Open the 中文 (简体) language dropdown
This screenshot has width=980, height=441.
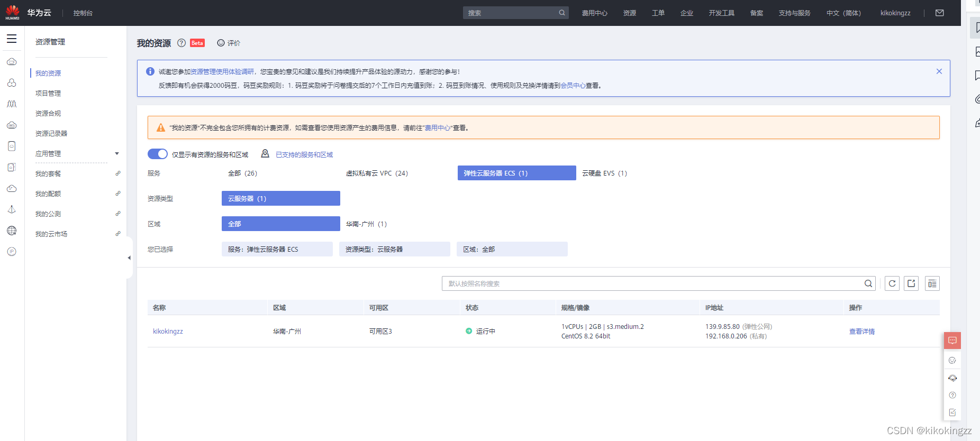click(x=843, y=13)
